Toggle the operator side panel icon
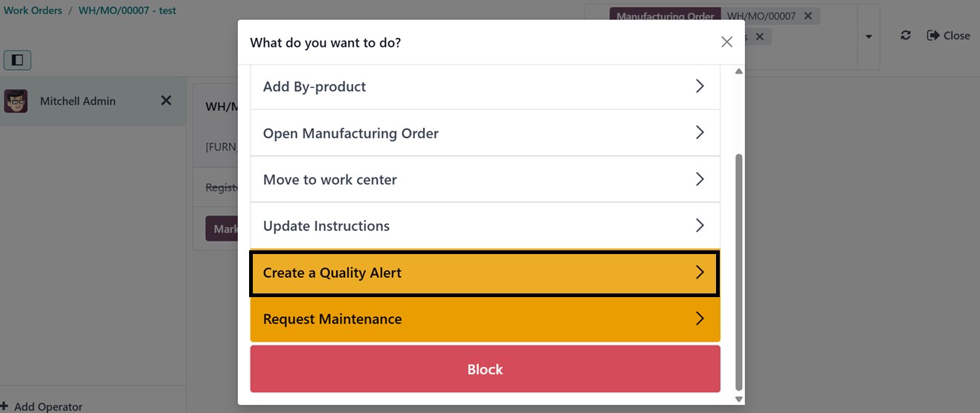Image resolution: width=980 pixels, height=413 pixels. (x=17, y=59)
